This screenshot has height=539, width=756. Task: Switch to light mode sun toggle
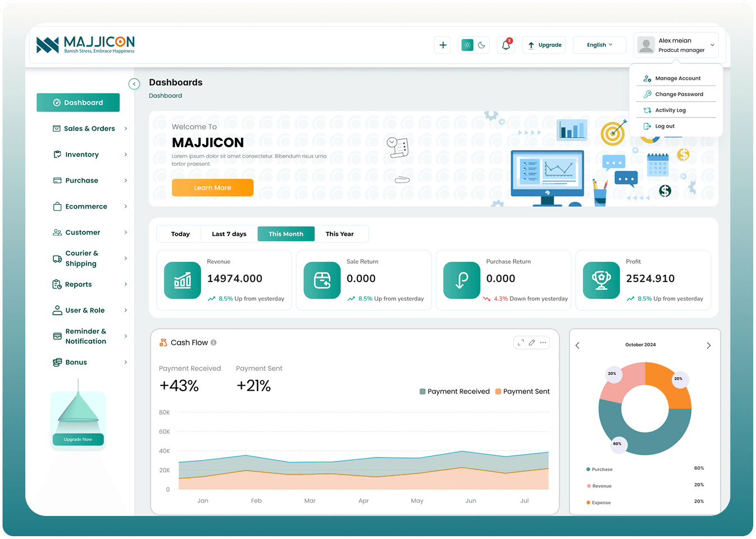[467, 45]
